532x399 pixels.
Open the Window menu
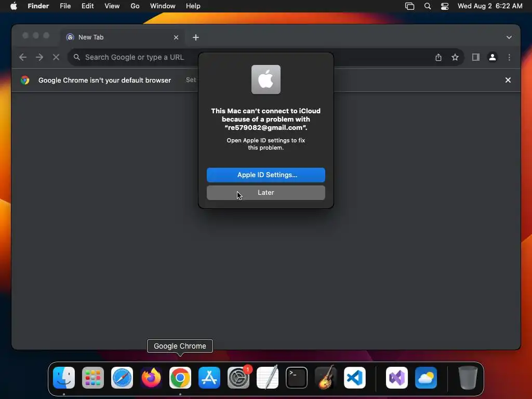(163, 6)
